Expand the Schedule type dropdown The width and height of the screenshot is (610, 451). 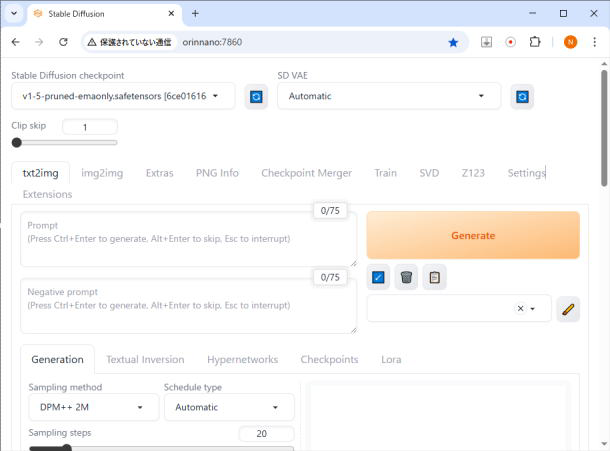(228, 407)
